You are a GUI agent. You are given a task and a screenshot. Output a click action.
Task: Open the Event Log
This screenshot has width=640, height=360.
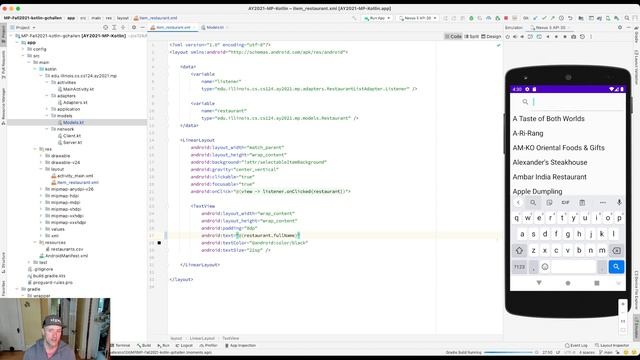coord(576,345)
